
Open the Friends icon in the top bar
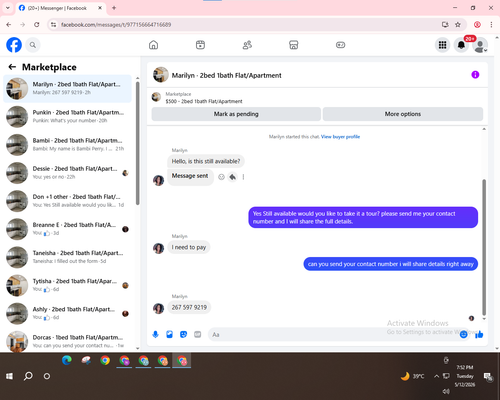(247, 45)
